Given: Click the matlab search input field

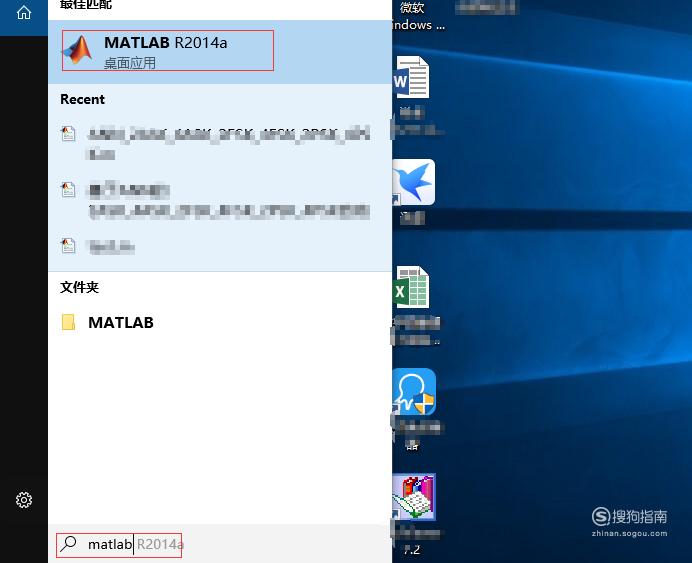Looking at the screenshot, I should point(221,544).
